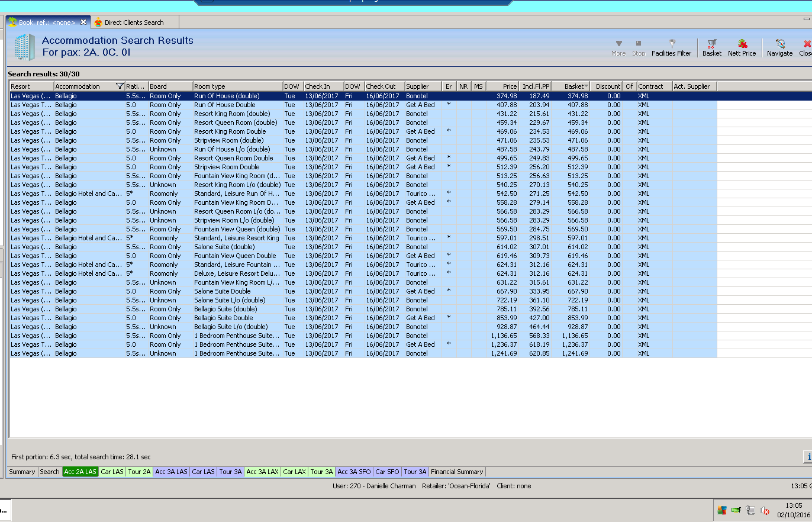Select the Run Of House L/o (double) row

(363, 149)
